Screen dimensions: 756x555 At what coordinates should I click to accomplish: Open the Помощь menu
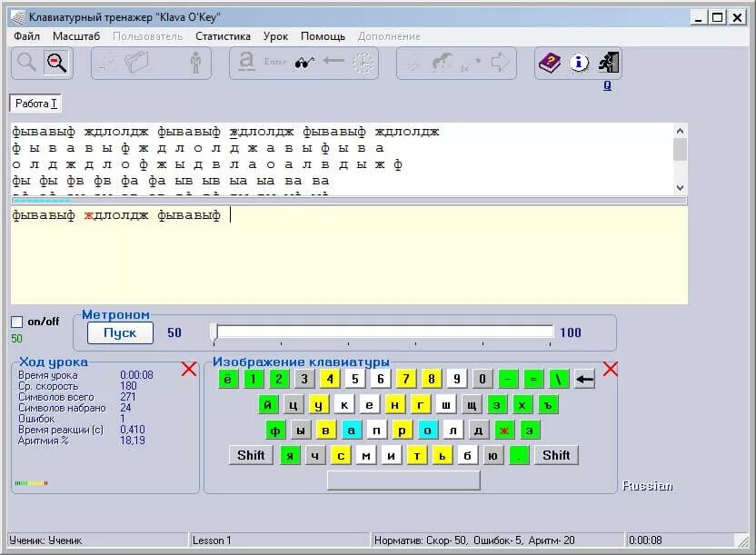323,36
